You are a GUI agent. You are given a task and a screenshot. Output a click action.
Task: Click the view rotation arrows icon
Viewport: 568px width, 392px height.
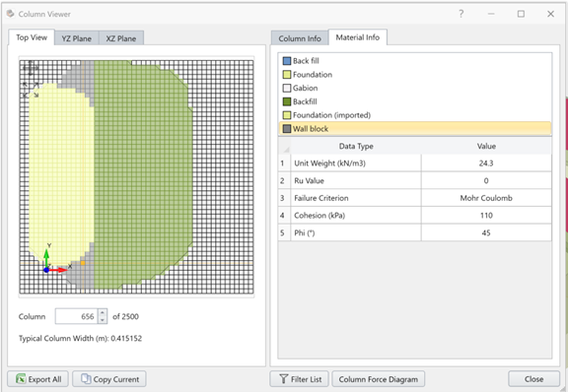click(31, 90)
